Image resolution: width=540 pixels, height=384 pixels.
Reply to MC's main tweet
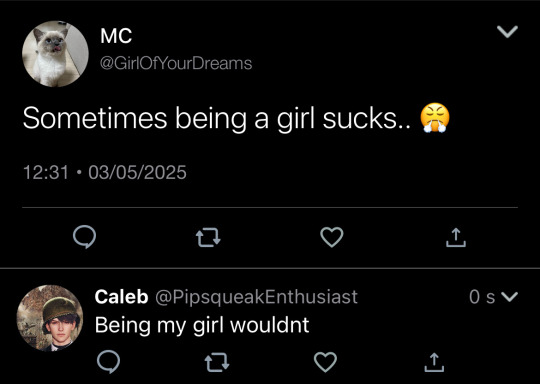(84, 237)
